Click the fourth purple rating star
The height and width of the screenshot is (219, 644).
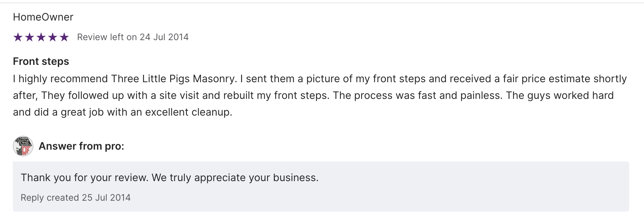click(x=53, y=37)
